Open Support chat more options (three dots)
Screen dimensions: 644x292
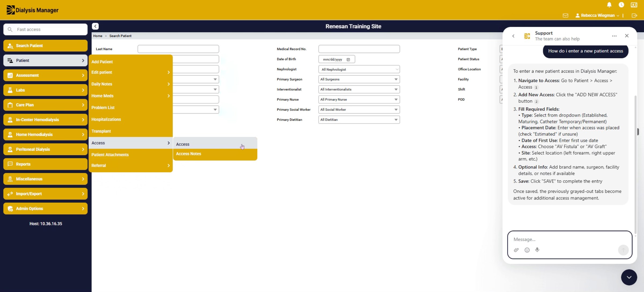pos(614,36)
